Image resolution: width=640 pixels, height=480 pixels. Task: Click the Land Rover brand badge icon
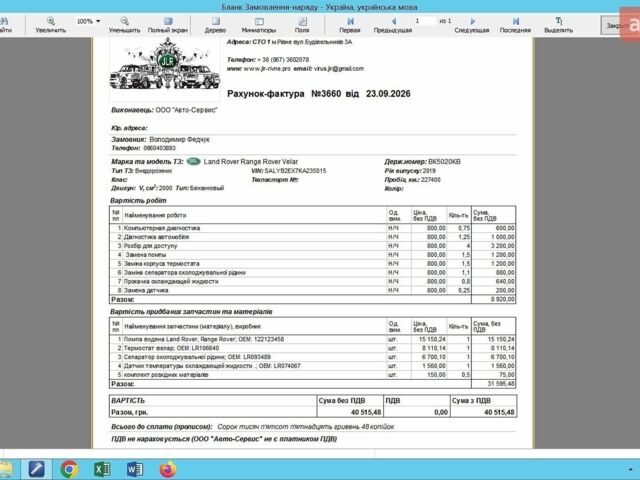point(193,162)
